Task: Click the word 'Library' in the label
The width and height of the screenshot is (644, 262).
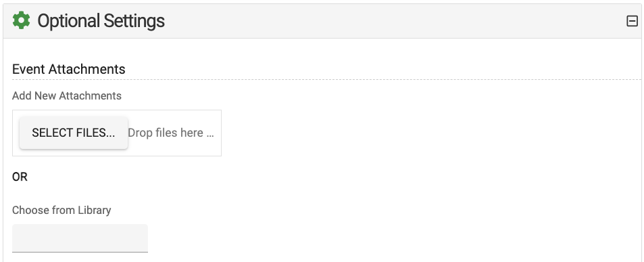Action: (x=95, y=210)
